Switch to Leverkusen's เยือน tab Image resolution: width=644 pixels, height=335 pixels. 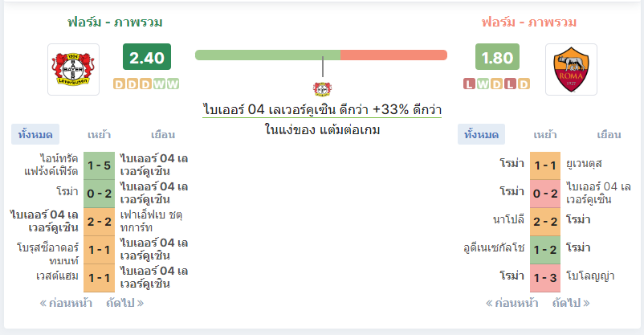[163, 134]
